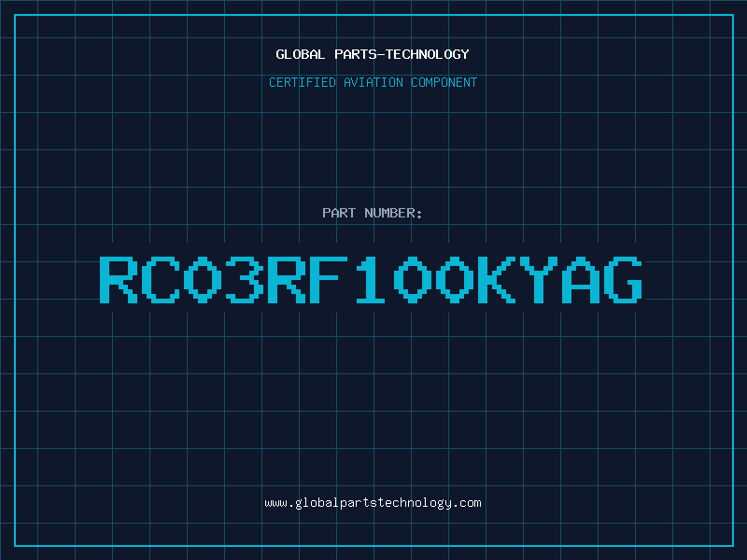The width and height of the screenshot is (747, 560).
Task: Click the 'GLOBAL PARTS-TECHNOLOGY' heading
Action: [x=373, y=54]
